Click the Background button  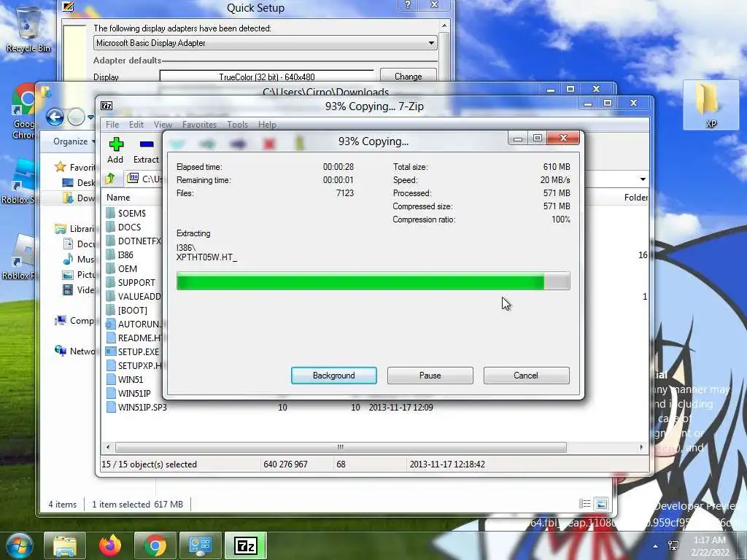pyautogui.click(x=334, y=376)
